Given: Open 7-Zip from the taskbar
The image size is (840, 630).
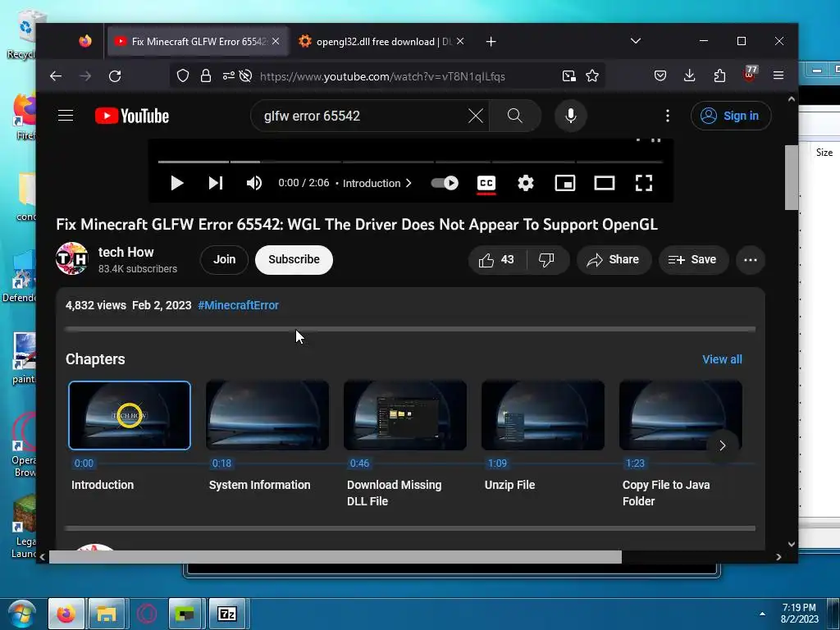Looking at the screenshot, I should (227, 614).
